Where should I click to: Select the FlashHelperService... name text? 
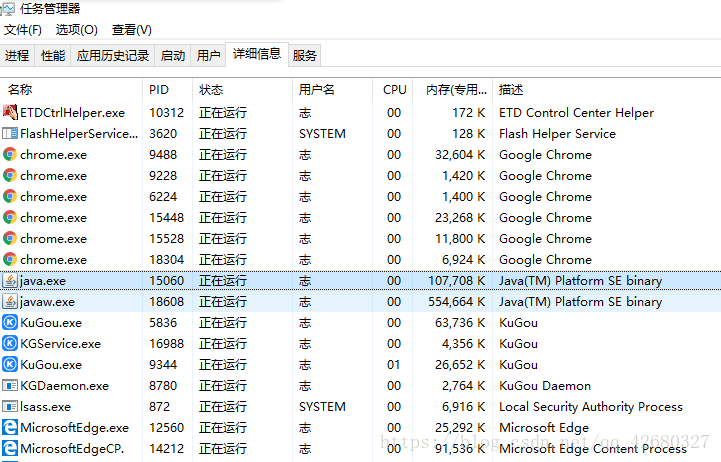(x=79, y=134)
